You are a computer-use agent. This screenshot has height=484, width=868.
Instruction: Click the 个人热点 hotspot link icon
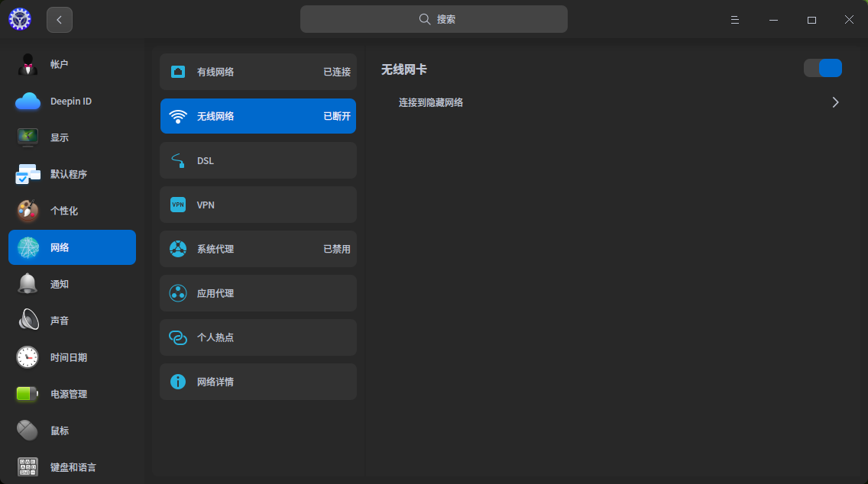[x=178, y=337]
